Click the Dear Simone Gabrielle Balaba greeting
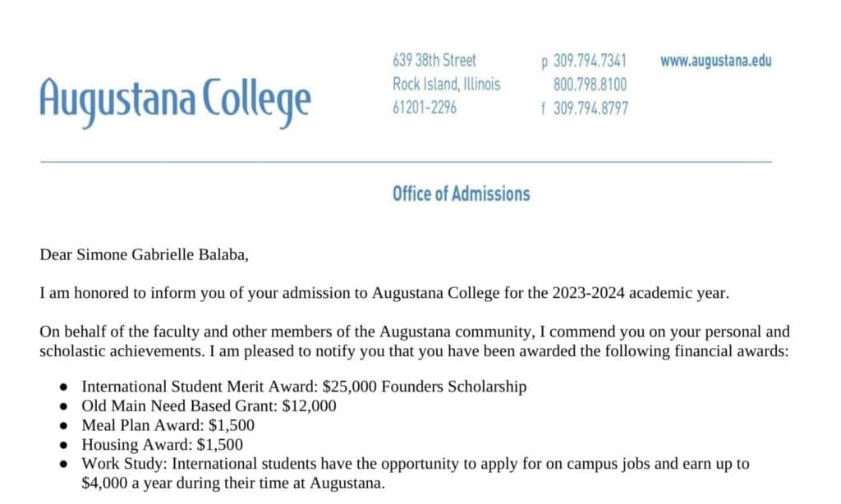841x504 pixels. click(144, 254)
